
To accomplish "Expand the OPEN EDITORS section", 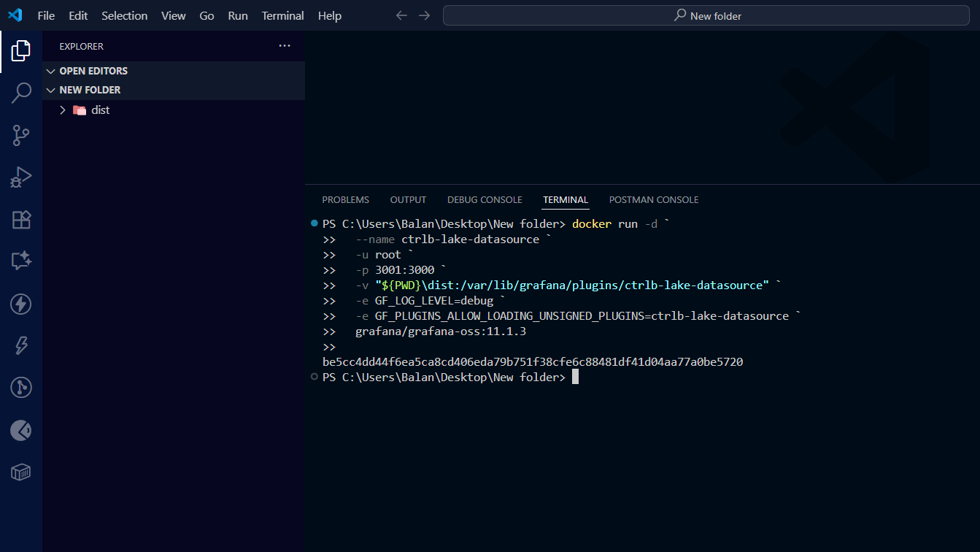I will (93, 71).
